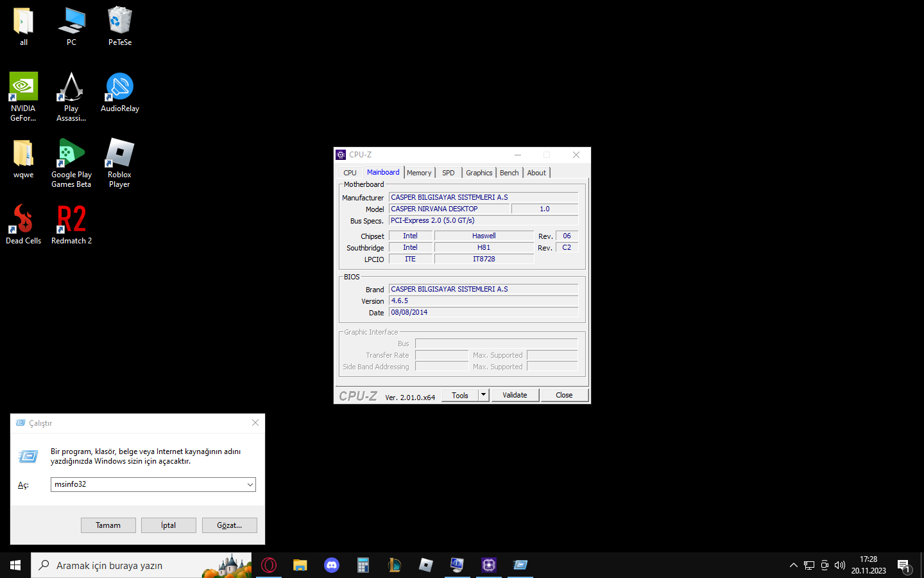The width and height of the screenshot is (924, 578).
Task: Click the taskbar search box
Action: [141, 565]
